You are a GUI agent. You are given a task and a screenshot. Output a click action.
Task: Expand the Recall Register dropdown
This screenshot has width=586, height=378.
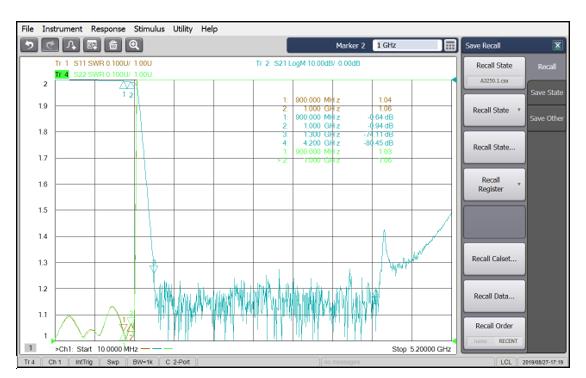click(519, 184)
